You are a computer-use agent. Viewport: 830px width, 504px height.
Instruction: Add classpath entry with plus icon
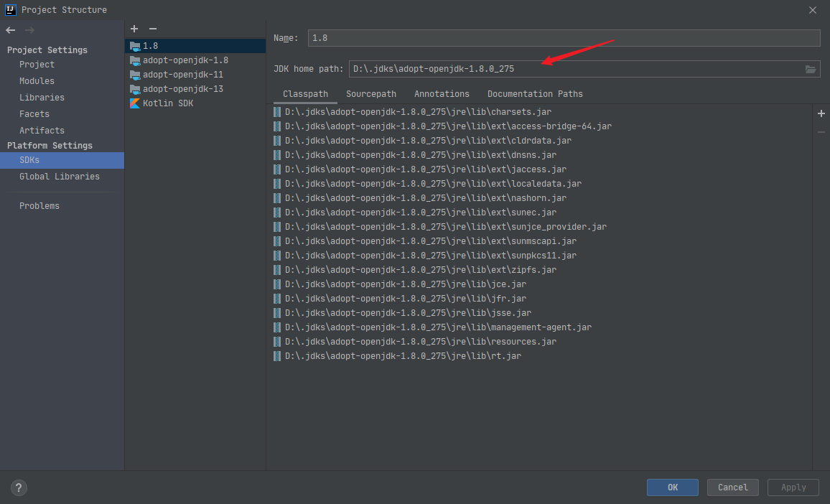click(821, 113)
